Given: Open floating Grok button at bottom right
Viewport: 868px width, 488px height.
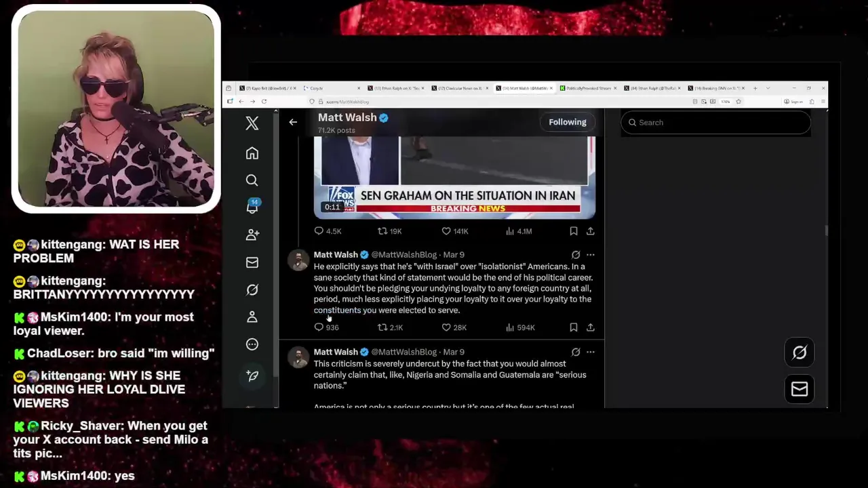Looking at the screenshot, I should tap(800, 352).
